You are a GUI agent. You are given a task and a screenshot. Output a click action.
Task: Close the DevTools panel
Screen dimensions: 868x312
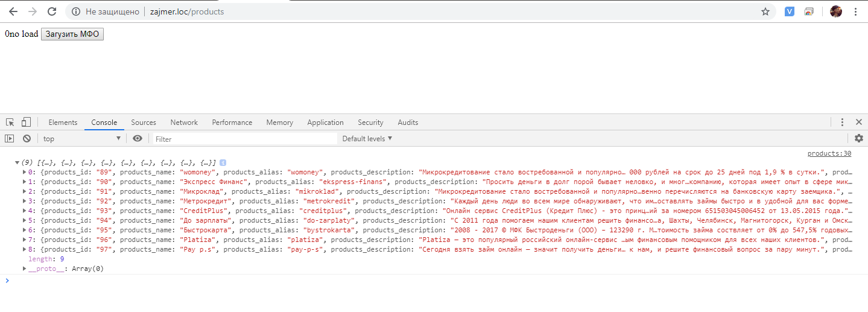pyautogui.click(x=859, y=122)
